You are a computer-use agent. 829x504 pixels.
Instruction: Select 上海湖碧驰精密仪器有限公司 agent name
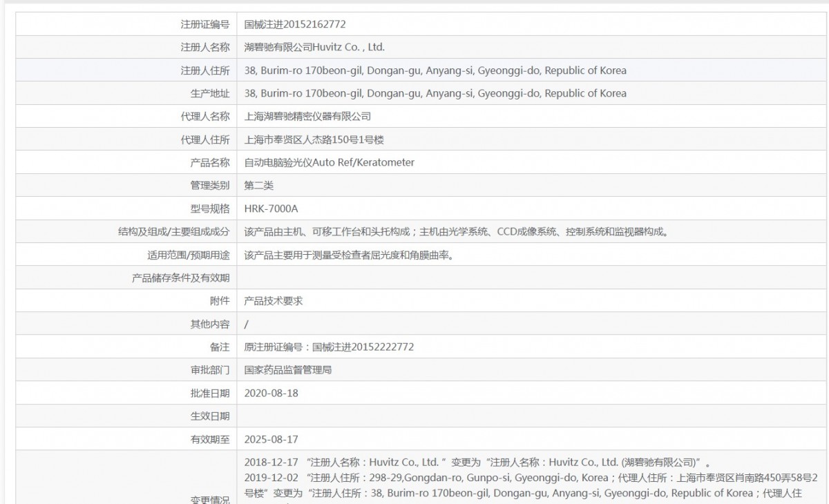(308, 117)
